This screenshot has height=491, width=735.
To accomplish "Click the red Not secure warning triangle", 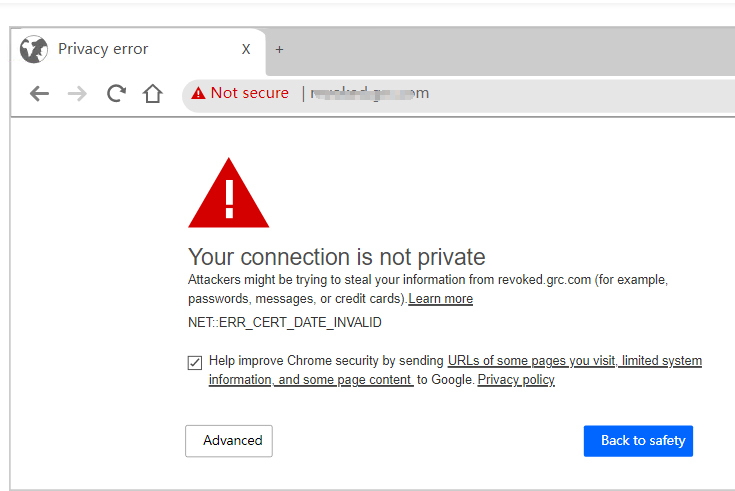I will pyautogui.click(x=198, y=93).
